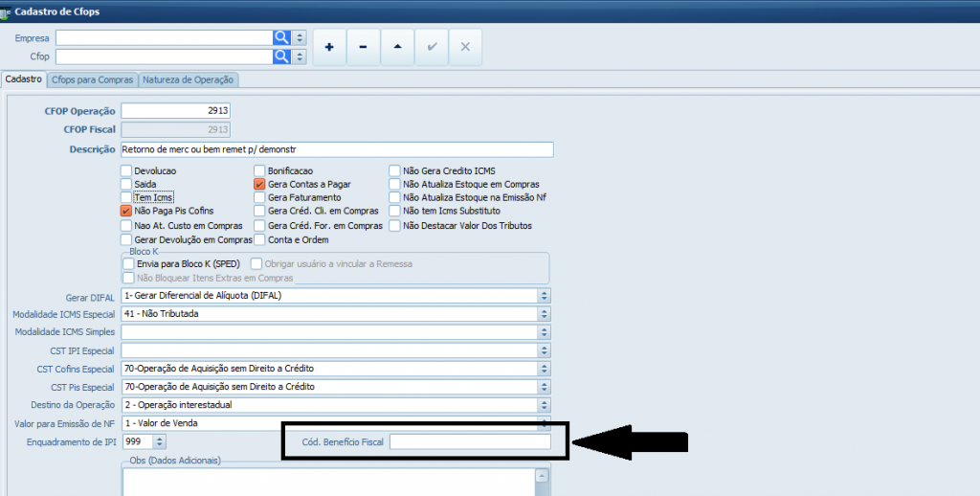Switch to the Cadastro tab
Viewport: 980px width, 496px height.
coord(23,79)
